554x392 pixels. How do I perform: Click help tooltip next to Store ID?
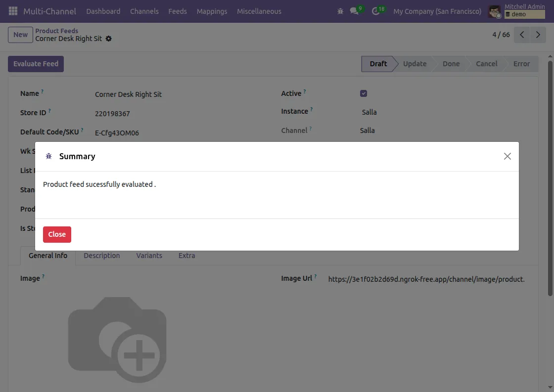[x=49, y=111]
